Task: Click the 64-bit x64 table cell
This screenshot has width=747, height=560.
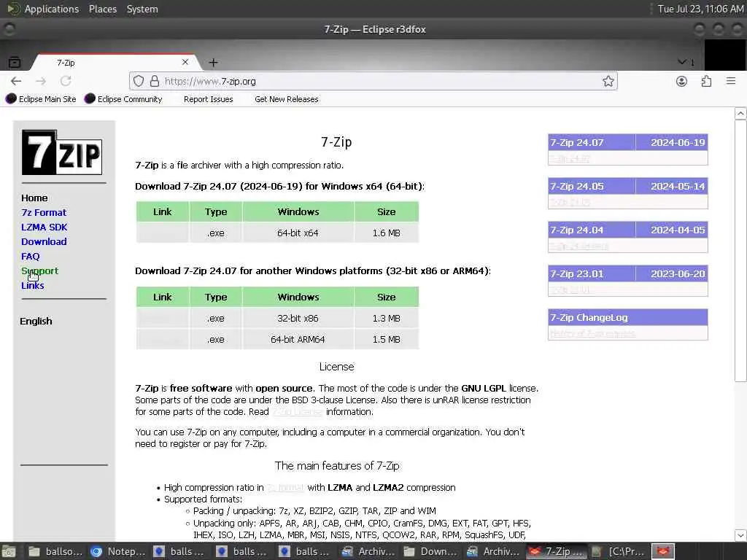Action: pos(298,233)
